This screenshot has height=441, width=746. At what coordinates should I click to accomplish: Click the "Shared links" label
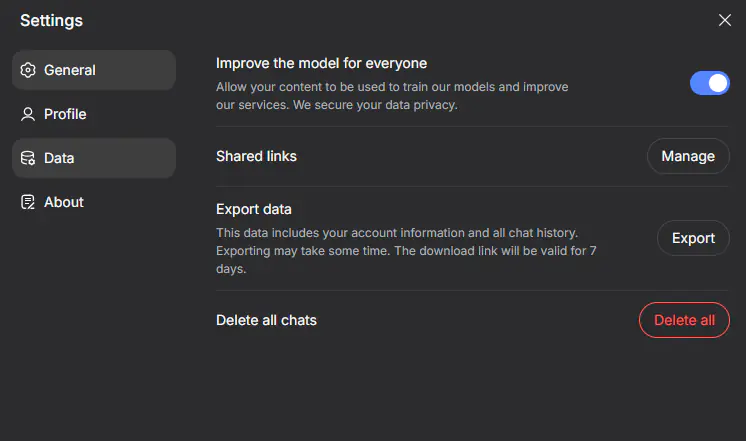(256, 156)
